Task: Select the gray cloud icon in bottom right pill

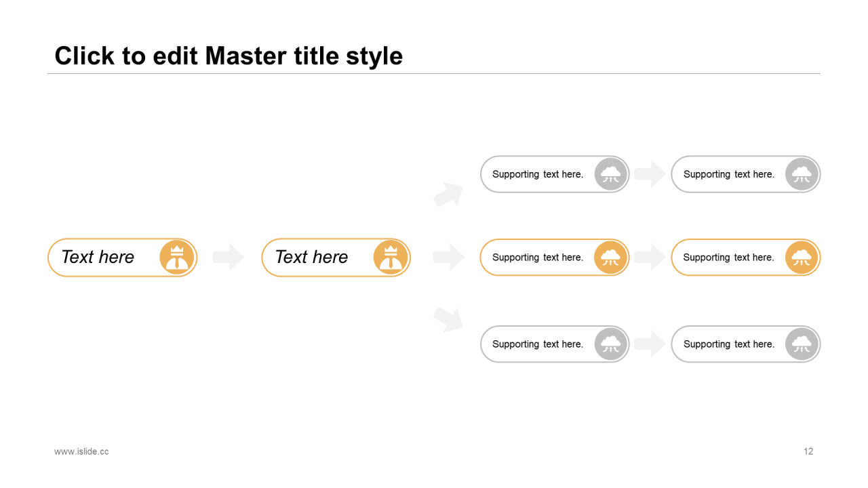Action: coord(802,344)
